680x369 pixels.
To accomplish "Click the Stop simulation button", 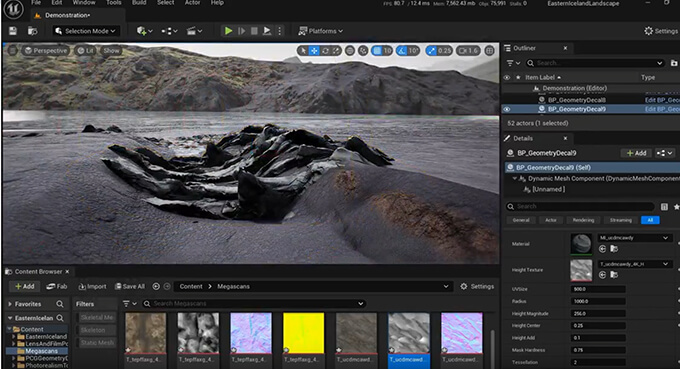I will pos(255,31).
